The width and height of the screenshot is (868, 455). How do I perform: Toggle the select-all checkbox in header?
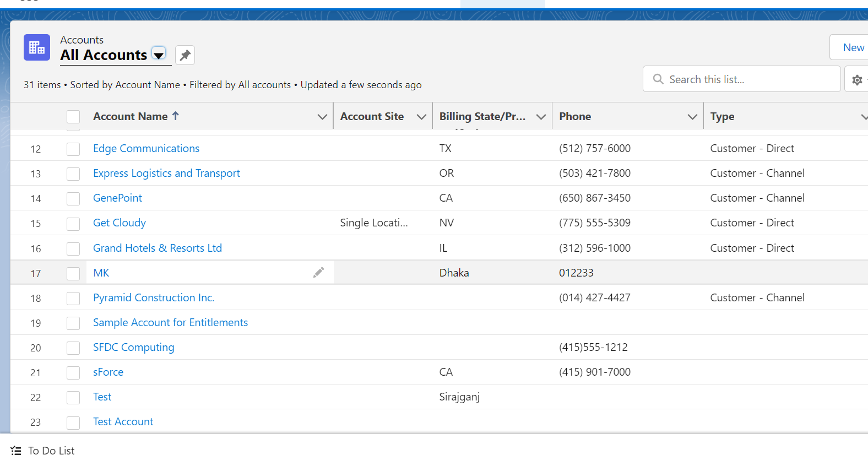73,117
